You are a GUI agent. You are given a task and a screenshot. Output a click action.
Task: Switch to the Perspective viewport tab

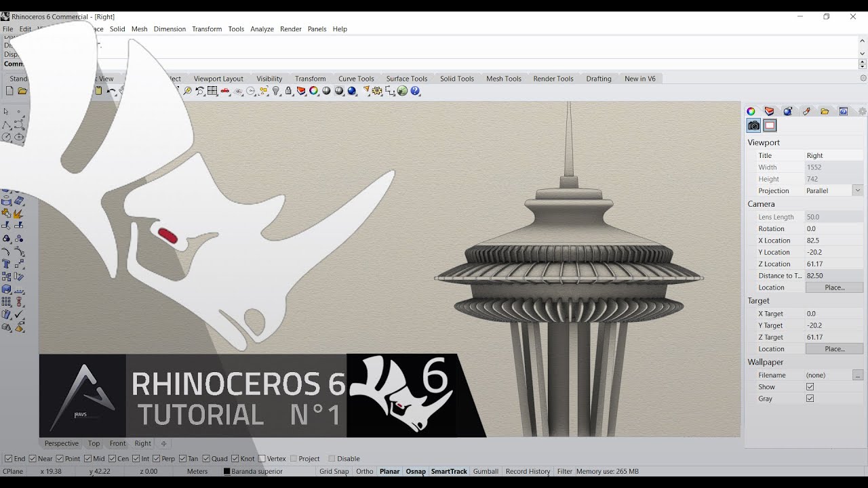coord(62,443)
